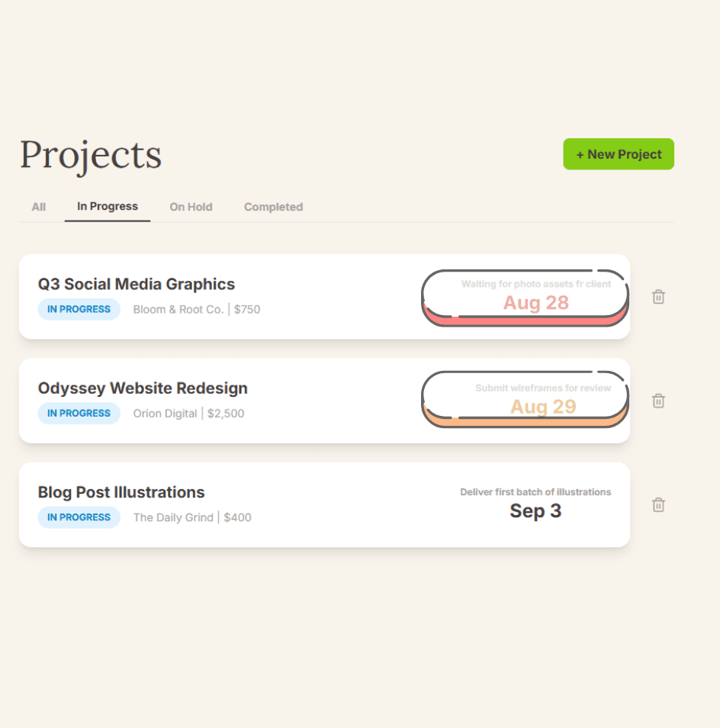Open the Odyssey Website Redesign title
The image size is (720, 728).
(143, 388)
